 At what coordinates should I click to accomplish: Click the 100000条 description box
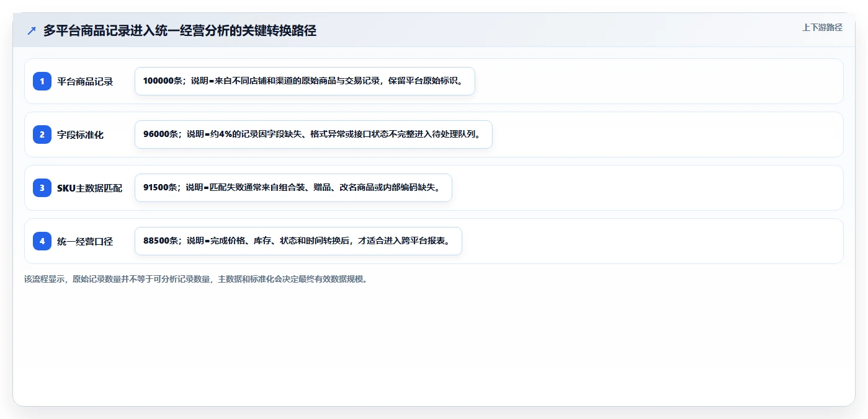point(305,81)
